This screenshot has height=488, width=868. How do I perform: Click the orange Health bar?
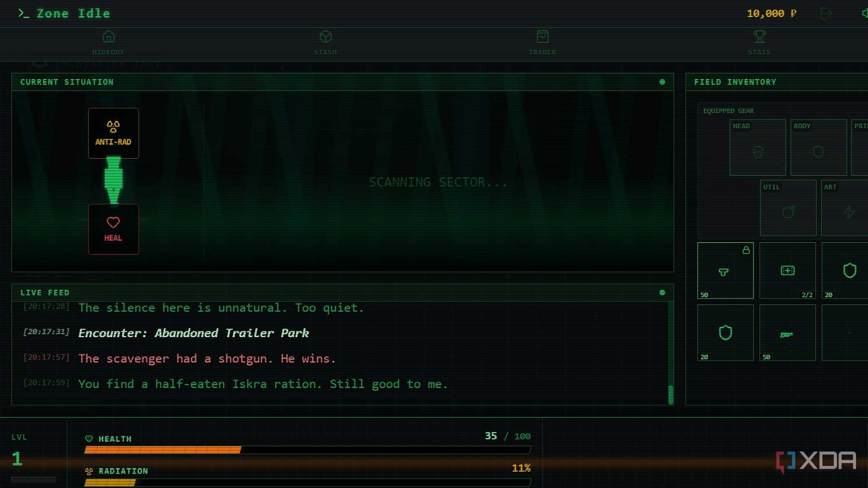click(x=163, y=450)
